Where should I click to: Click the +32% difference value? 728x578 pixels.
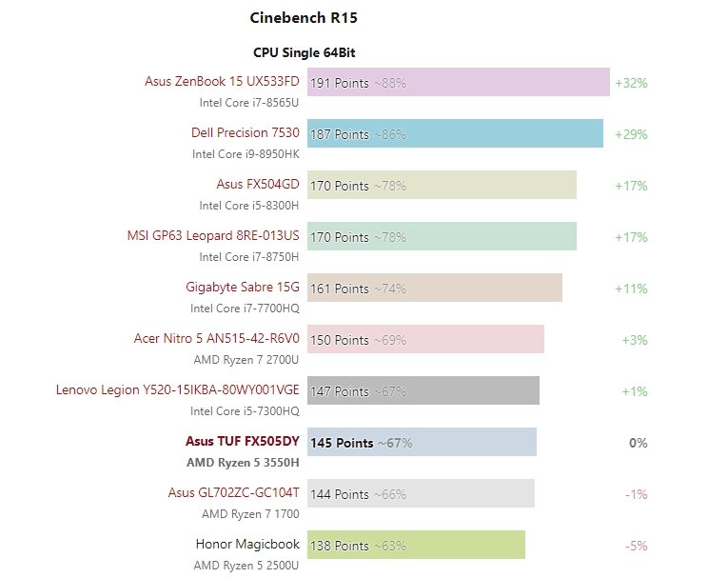tap(631, 82)
